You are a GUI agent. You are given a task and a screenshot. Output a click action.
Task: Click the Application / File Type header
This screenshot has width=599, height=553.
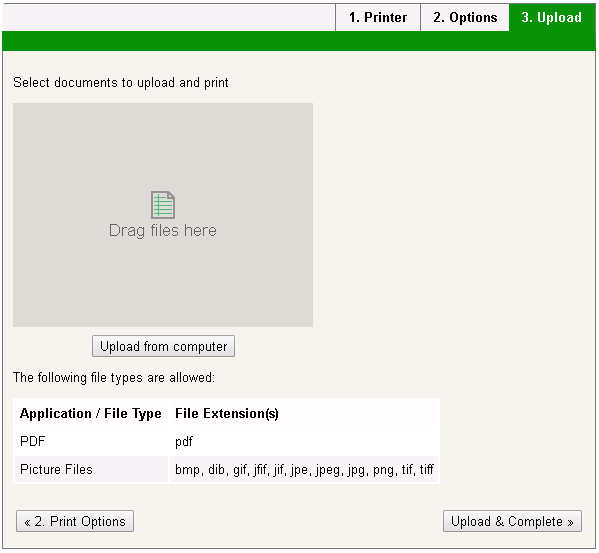point(91,413)
